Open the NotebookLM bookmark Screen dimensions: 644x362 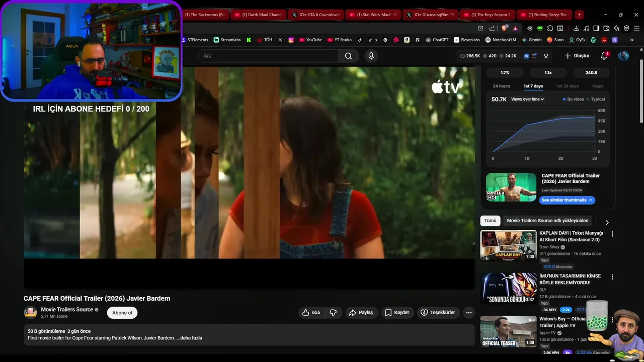501,40
